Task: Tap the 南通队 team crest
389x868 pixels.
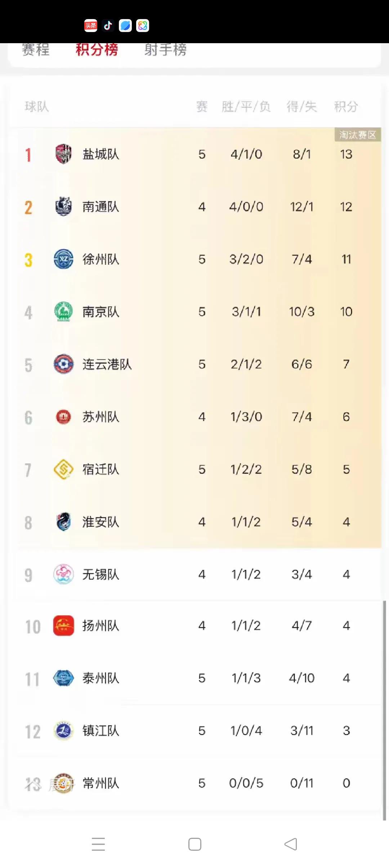Action: [x=63, y=207]
